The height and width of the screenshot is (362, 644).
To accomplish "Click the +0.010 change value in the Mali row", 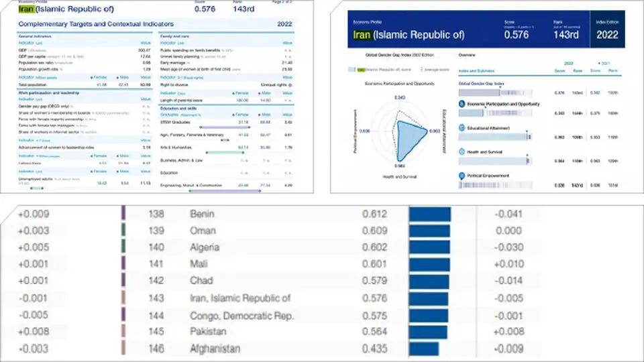I will pos(509,264).
